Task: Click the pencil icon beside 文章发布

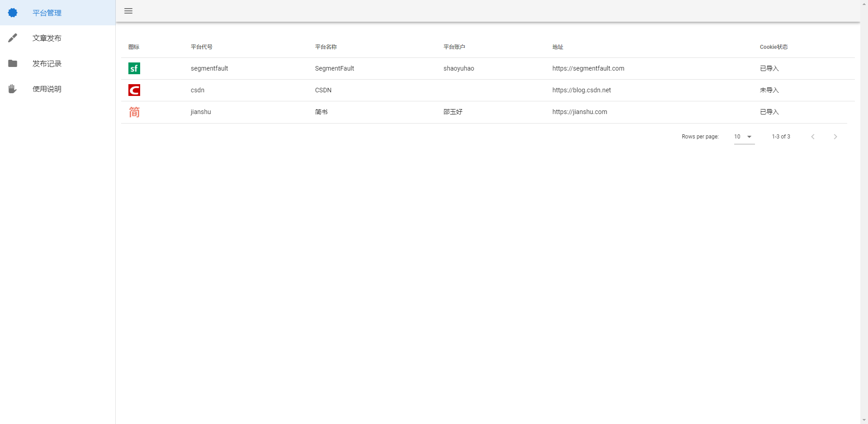Action: [x=13, y=38]
